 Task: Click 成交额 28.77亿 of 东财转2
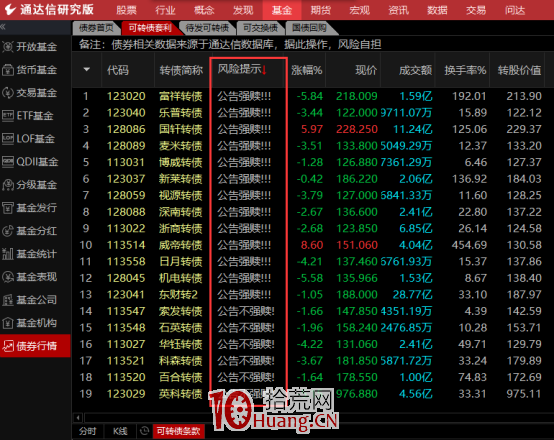tap(412, 295)
